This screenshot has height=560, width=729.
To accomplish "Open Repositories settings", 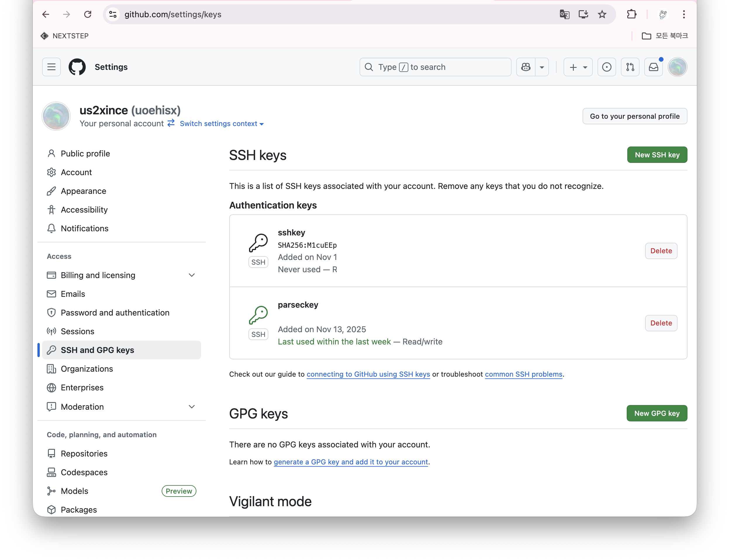I will point(122,453).
